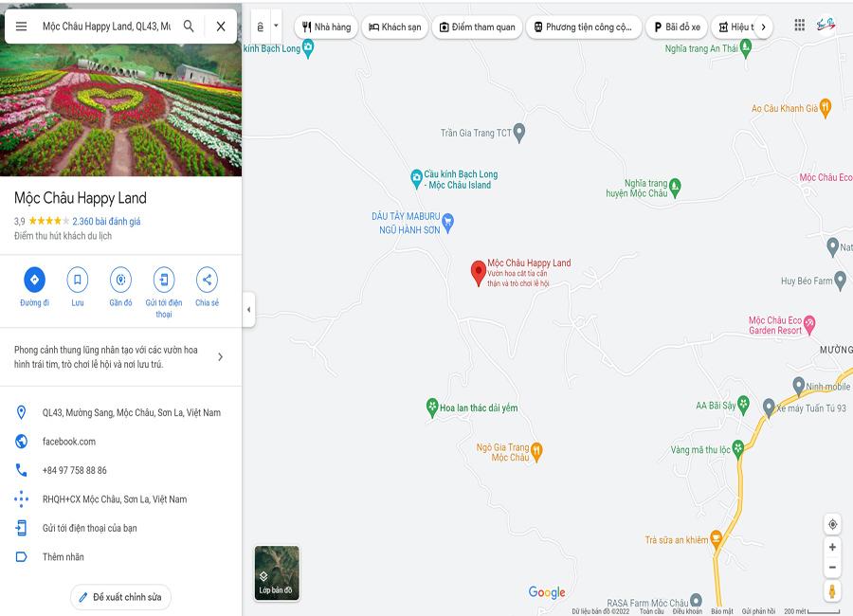853x616 pixels.
Task: Click the Xe máy Tuấn Tú 93 marker
Action: [769, 408]
